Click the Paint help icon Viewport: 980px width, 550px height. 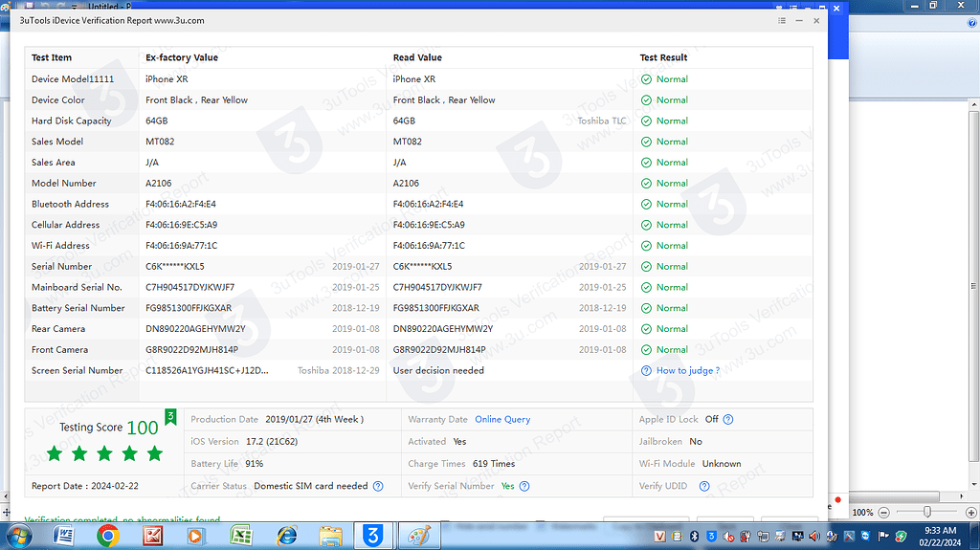pyautogui.click(x=972, y=23)
